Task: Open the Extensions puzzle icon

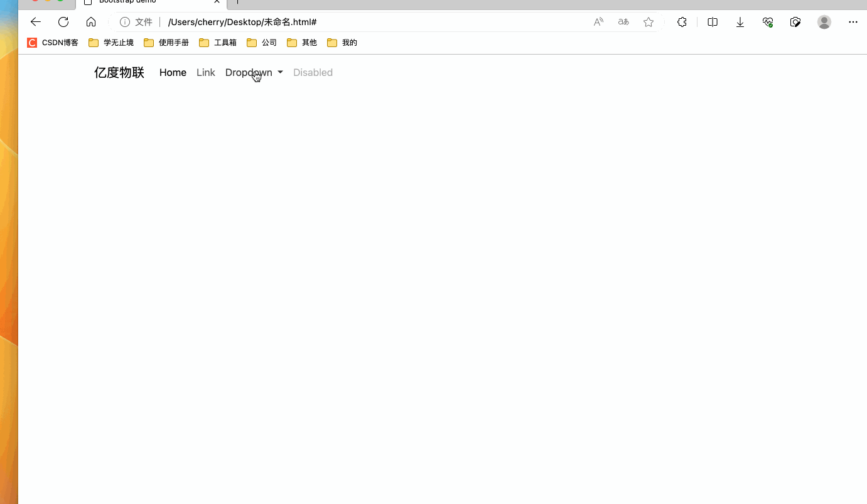Action: pos(682,22)
